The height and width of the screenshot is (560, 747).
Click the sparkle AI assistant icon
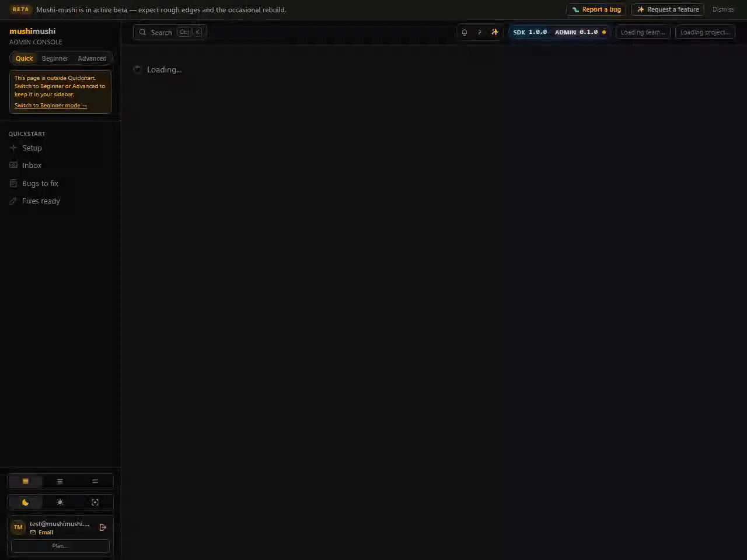coord(495,33)
